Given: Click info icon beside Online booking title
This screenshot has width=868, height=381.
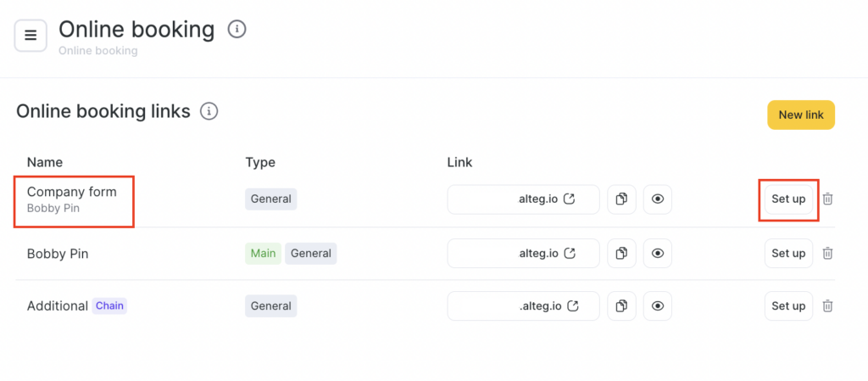Looking at the screenshot, I should [x=238, y=30].
